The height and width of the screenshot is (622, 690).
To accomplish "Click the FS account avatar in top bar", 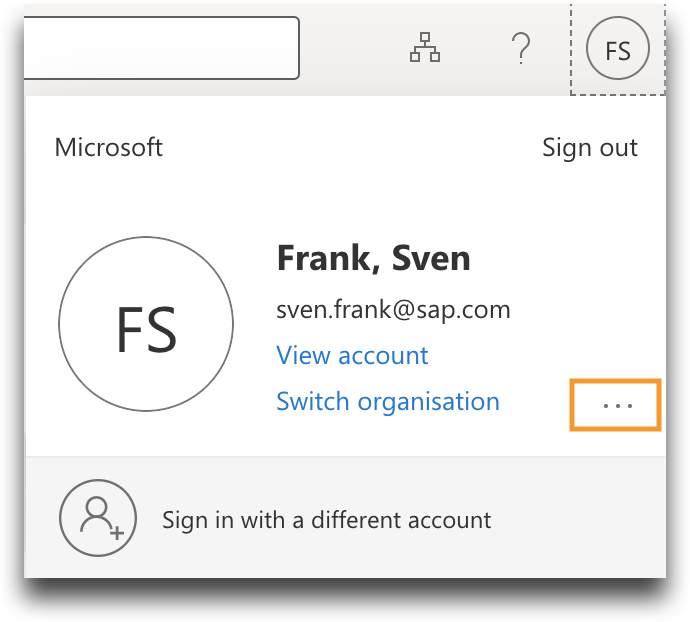I will tap(617, 49).
